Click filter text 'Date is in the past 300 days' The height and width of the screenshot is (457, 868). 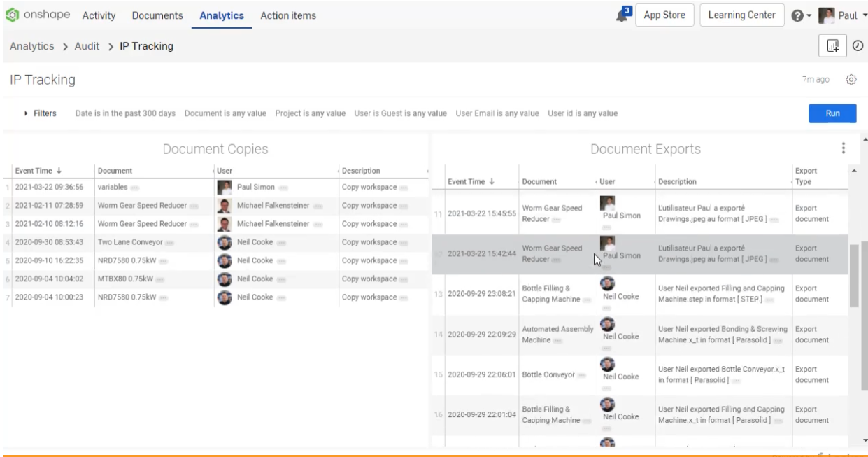pyautogui.click(x=125, y=113)
